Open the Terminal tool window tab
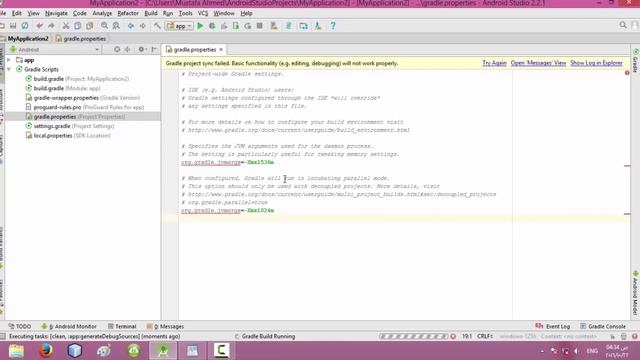Image resolution: width=640 pixels, height=360 pixels. click(x=122, y=326)
